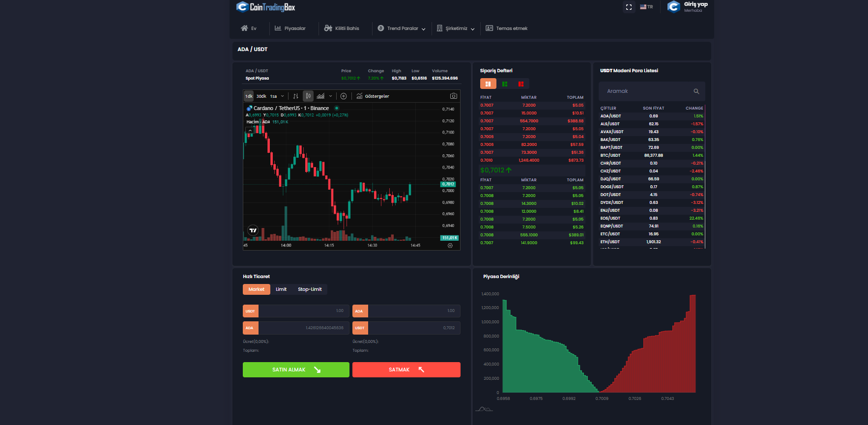Select the candlestick chart style icon
Screen dimensions: 868x425
(x=308, y=96)
